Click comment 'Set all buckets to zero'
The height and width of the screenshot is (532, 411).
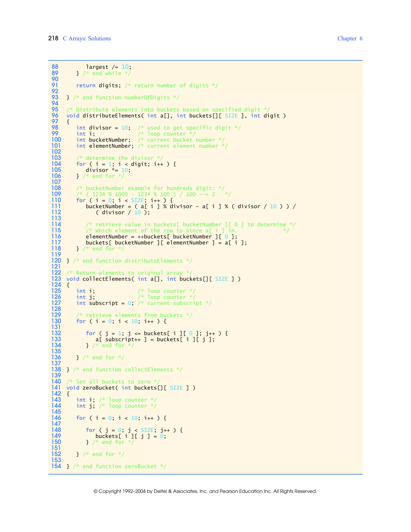[113, 382]
